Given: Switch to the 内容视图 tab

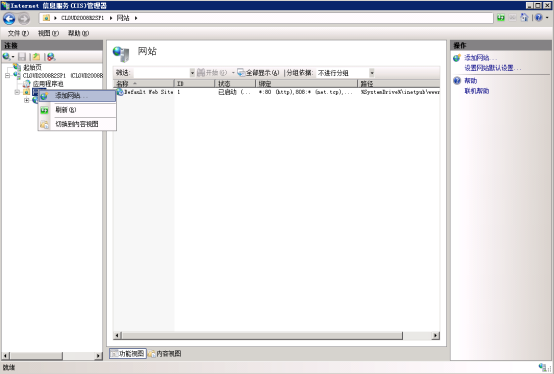Looking at the screenshot, I should pyautogui.click(x=165, y=354).
